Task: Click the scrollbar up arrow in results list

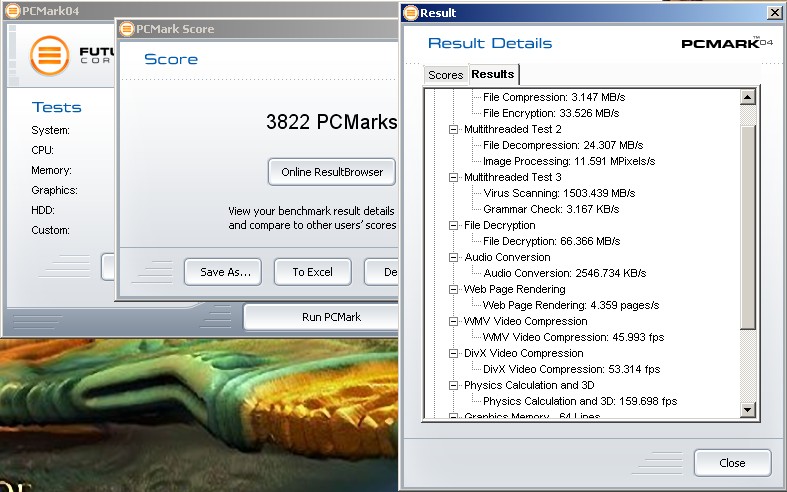Action: click(747, 97)
